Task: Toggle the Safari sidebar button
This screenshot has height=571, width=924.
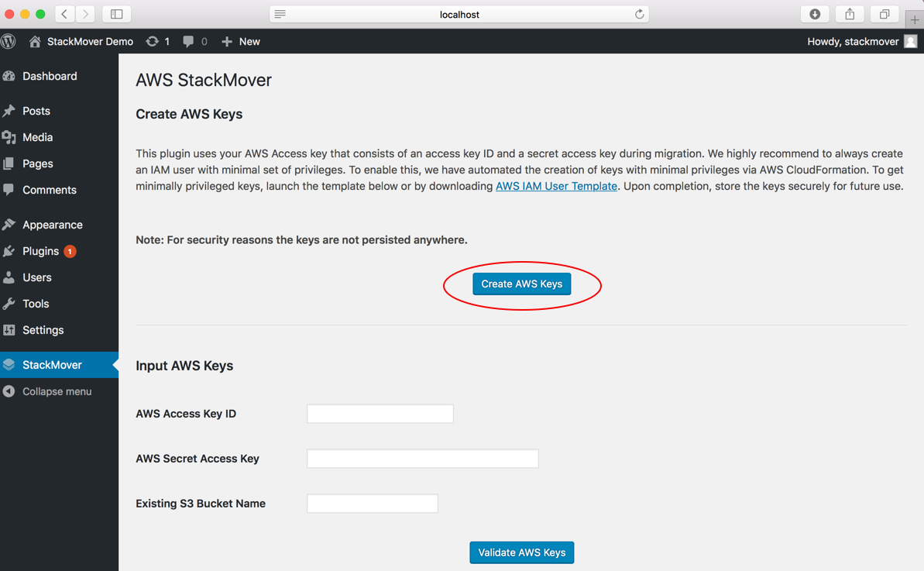Action: click(x=117, y=14)
